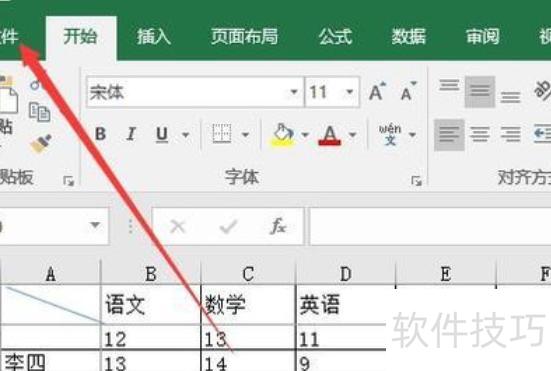
Task: Set top vertical alignment
Action: pyautogui.click(x=449, y=86)
